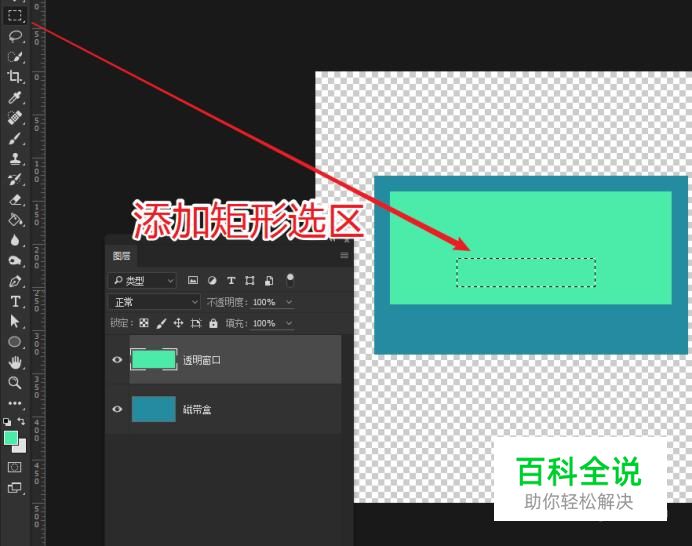Select the Horizontal Type tool
Image resolution: width=692 pixels, height=546 pixels.
pyautogui.click(x=15, y=301)
